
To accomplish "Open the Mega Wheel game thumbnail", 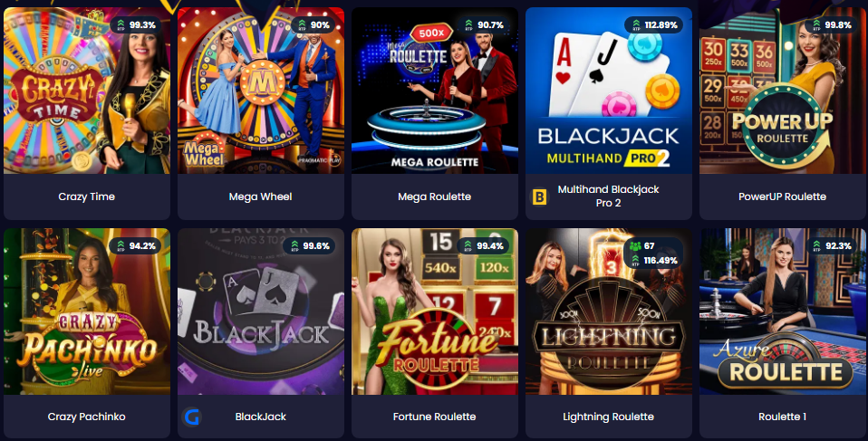I will [261, 91].
